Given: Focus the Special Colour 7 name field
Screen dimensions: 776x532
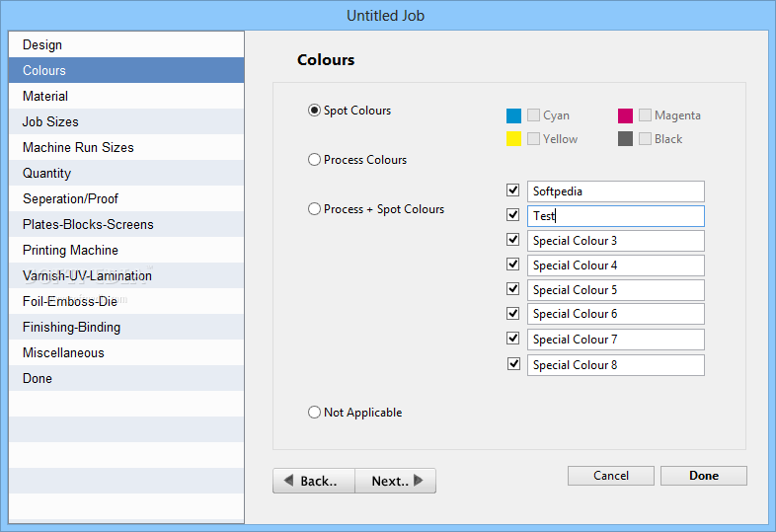Looking at the screenshot, I should click(616, 340).
